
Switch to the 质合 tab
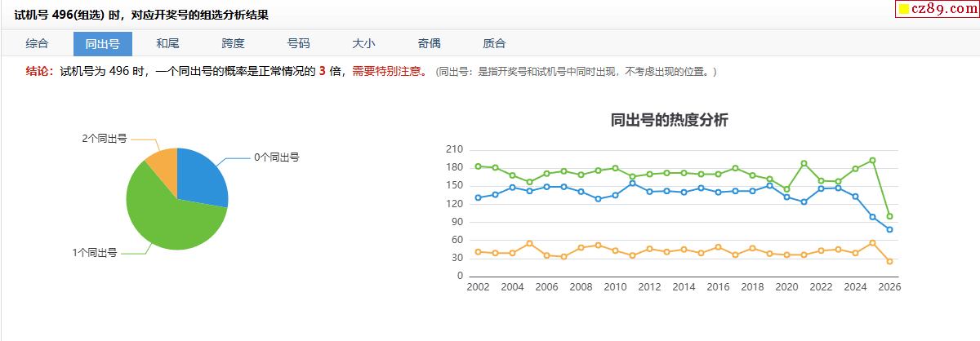(x=494, y=44)
